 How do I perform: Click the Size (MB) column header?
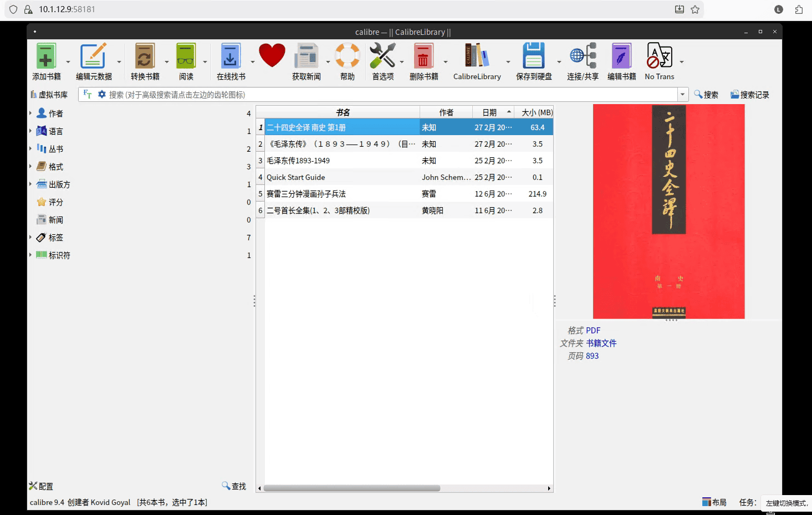(537, 112)
